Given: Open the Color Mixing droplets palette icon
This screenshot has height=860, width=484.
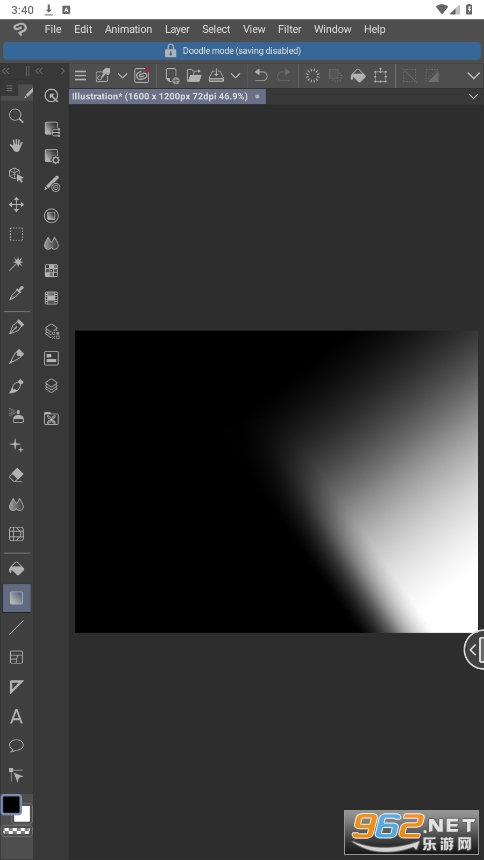Looking at the screenshot, I should 52,243.
